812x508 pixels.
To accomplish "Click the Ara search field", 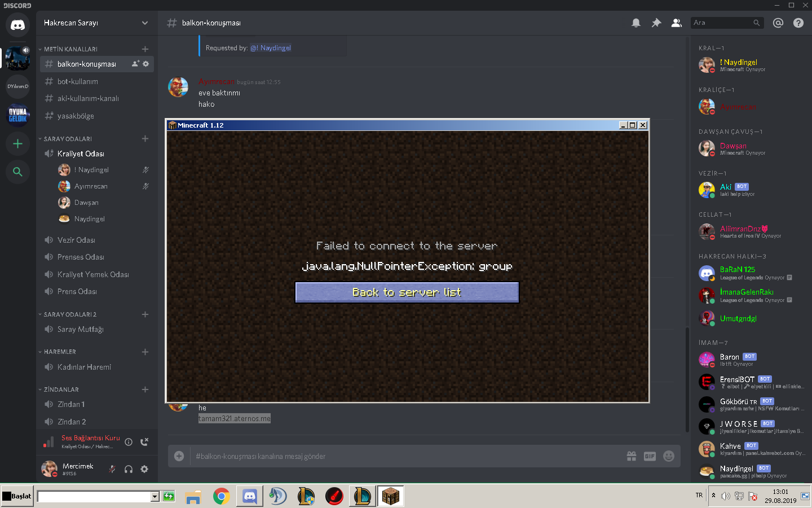I will [727, 23].
